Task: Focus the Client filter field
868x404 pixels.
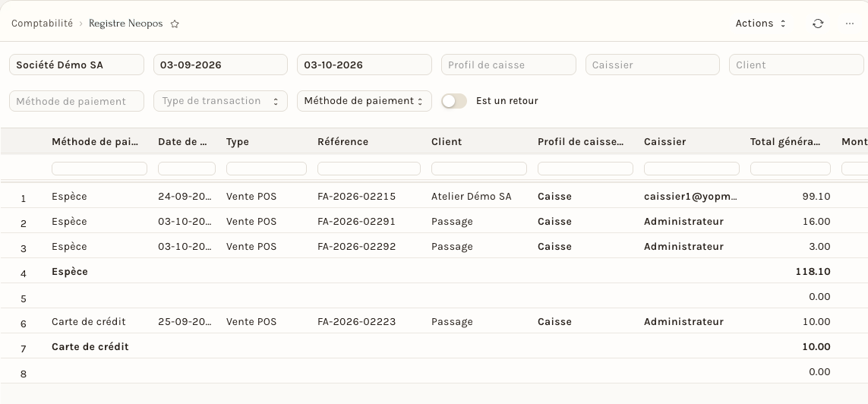Action: click(x=797, y=65)
